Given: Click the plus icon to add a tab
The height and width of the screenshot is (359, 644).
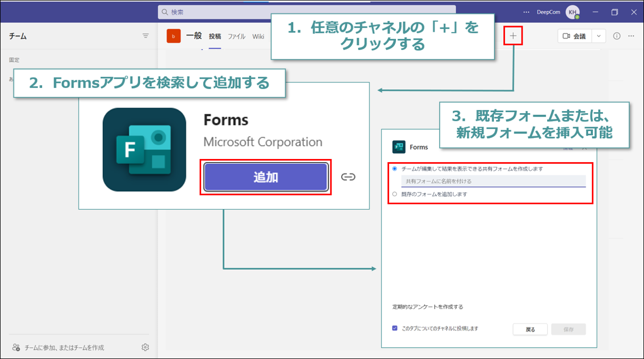Looking at the screenshot, I should 513,36.
